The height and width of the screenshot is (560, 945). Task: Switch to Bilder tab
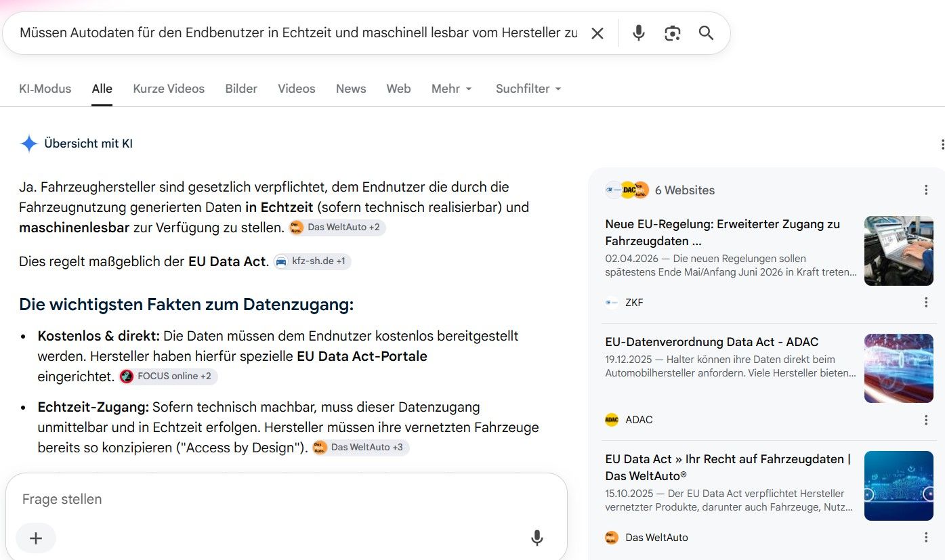(x=241, y=89)
